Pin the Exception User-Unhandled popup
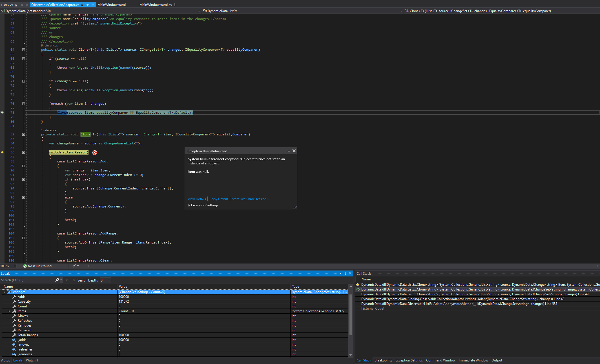The height and width of the screenshot is (364, 600). pos(288,151)
